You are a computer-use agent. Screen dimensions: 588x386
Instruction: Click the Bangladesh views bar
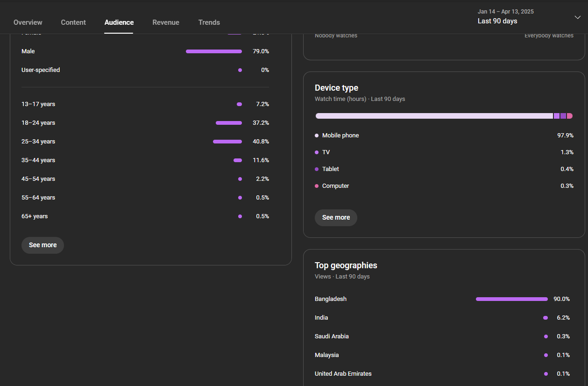(x=511, y=299)
